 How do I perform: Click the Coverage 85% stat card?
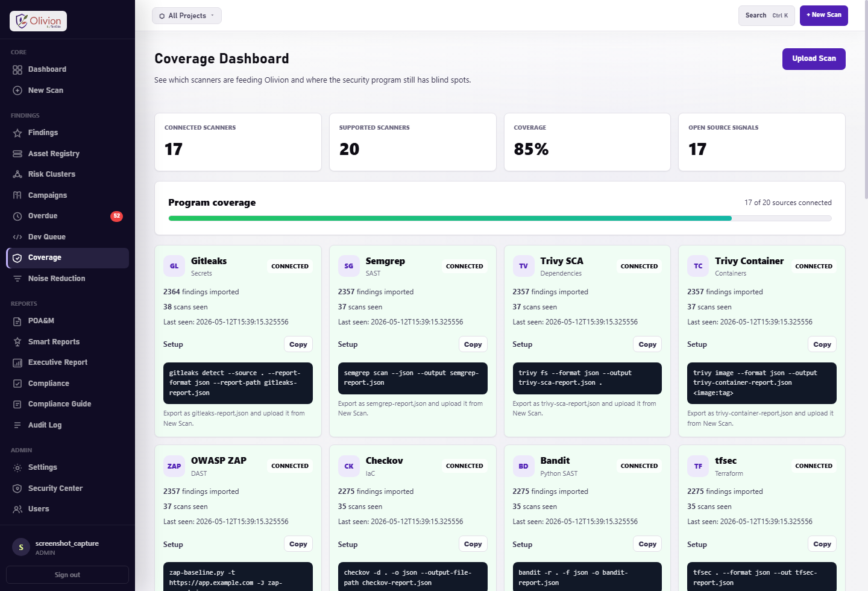click(587, 142)
